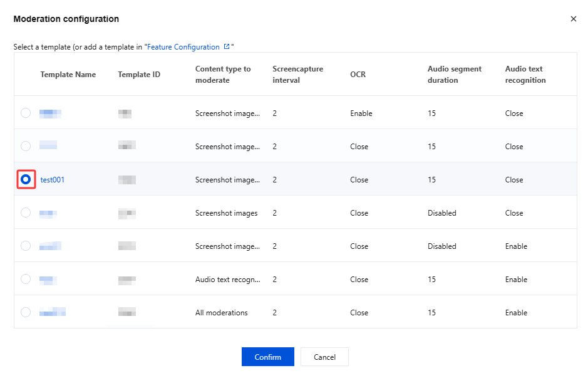
Task: Click the Template ID column header
Action: click(x=139, y=75)
